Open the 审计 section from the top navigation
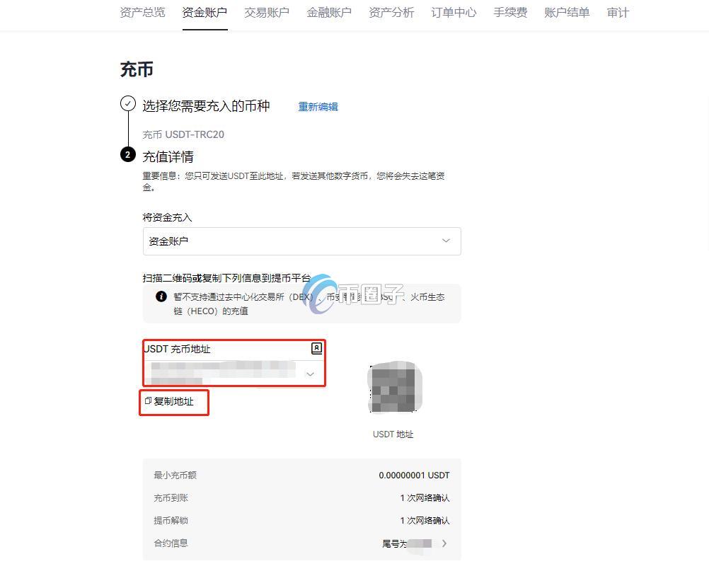 pyautogui.click(x=617, y=12)
